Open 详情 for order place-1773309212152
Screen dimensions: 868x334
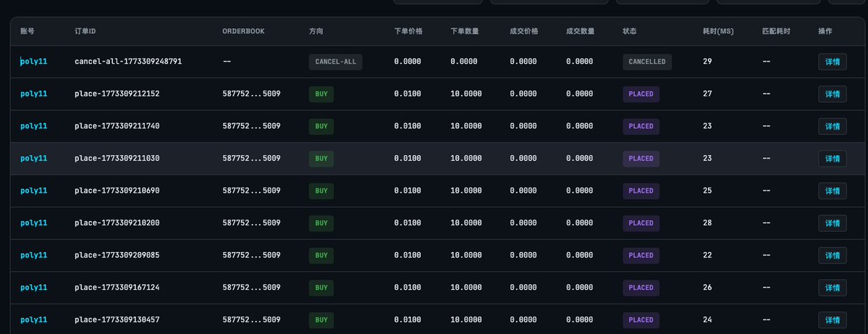832,94
